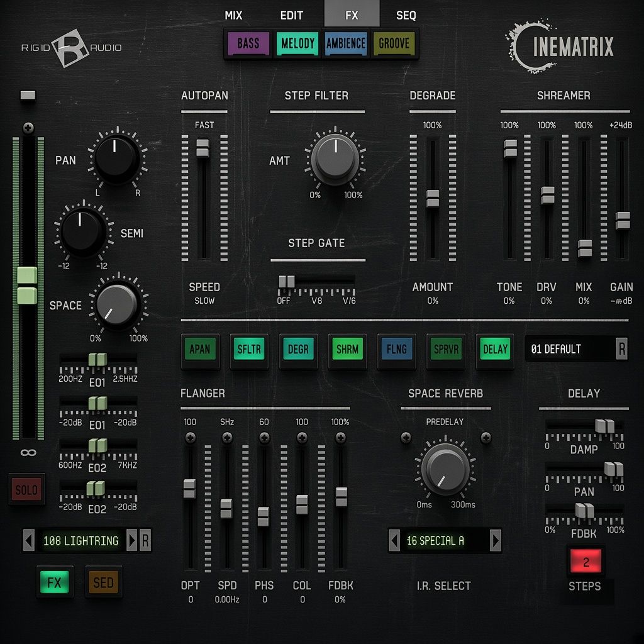Click the infinity symbol below volume fader
Screen dimensions: 644x644
tap(28, 452)
